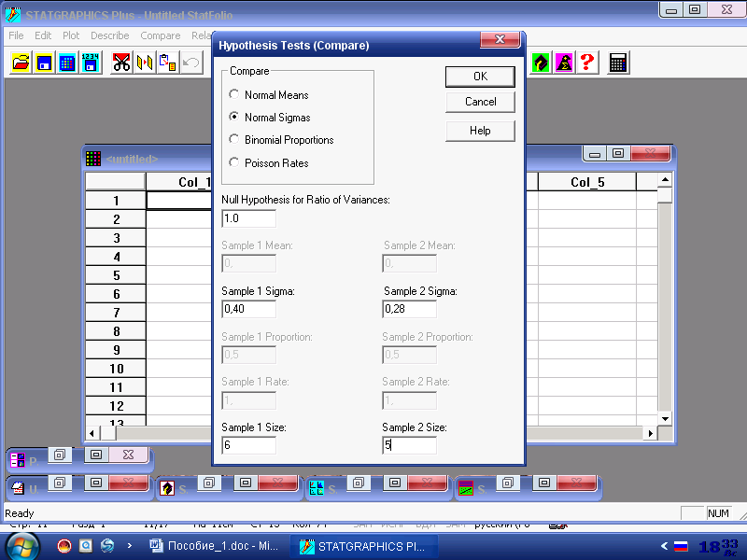Screen dimensions: 747x560
Task: Select the Normal Sigmas radio button
Action: (234, 117)
